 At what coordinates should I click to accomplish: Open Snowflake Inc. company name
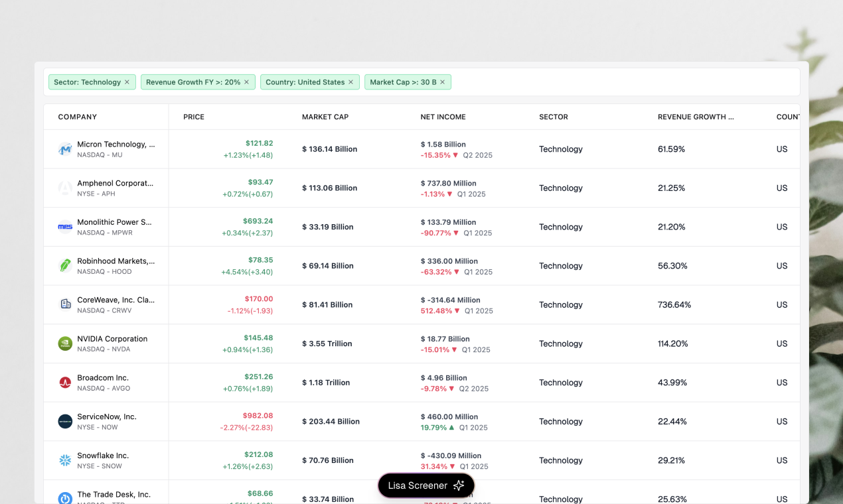[103, 456]
